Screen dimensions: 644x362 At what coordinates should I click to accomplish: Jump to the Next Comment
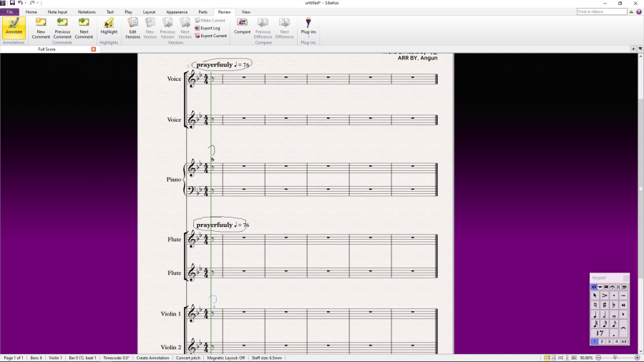(x=84, y=27)
